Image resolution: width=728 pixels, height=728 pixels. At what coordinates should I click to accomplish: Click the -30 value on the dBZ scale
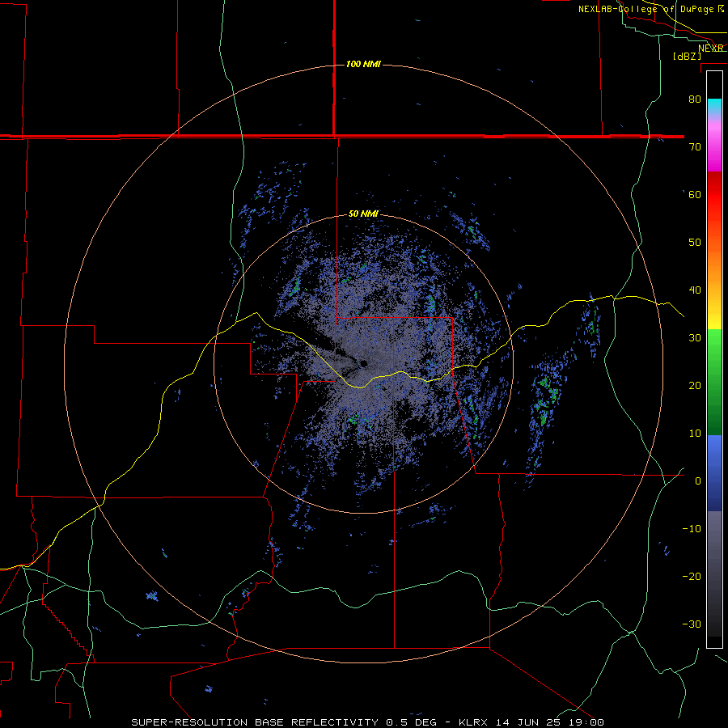pos(692,624)
